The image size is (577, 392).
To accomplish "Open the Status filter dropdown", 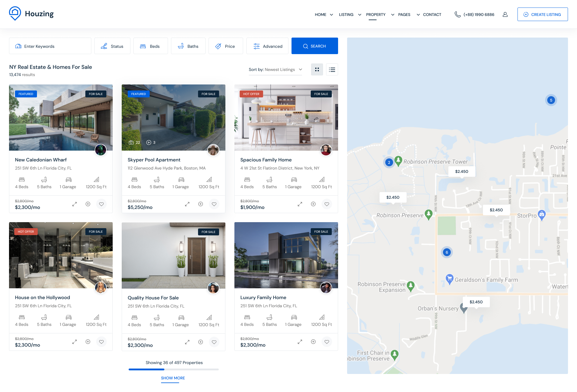I will (112, 46).
